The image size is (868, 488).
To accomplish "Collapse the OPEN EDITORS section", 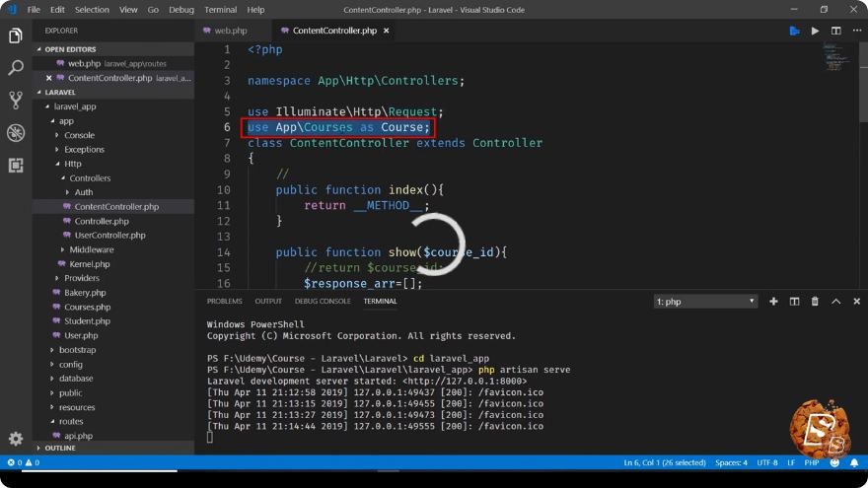I will click(x=70, y=49).
